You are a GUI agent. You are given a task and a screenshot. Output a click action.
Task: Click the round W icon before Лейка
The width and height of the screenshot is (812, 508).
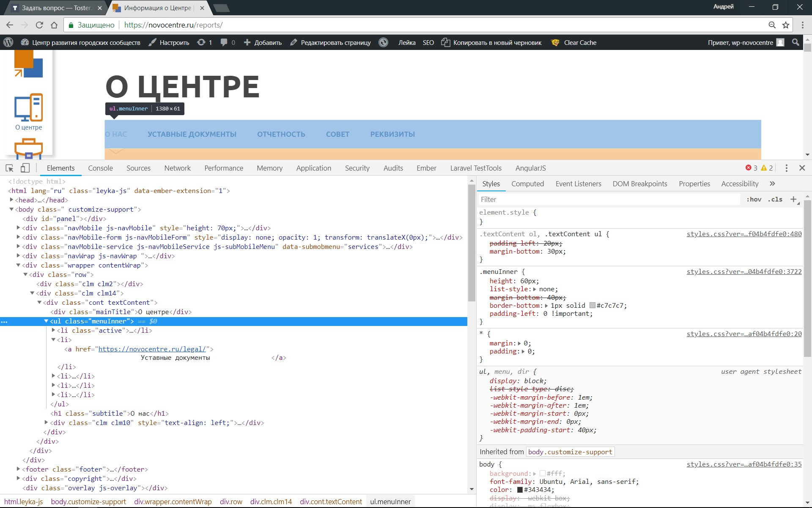click(383, 42)
